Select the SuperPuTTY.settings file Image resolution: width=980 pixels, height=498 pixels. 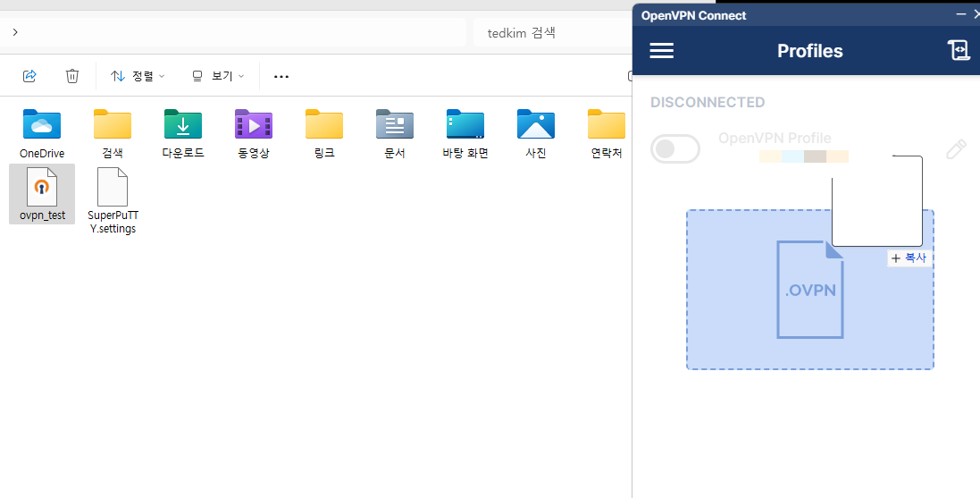113,200
